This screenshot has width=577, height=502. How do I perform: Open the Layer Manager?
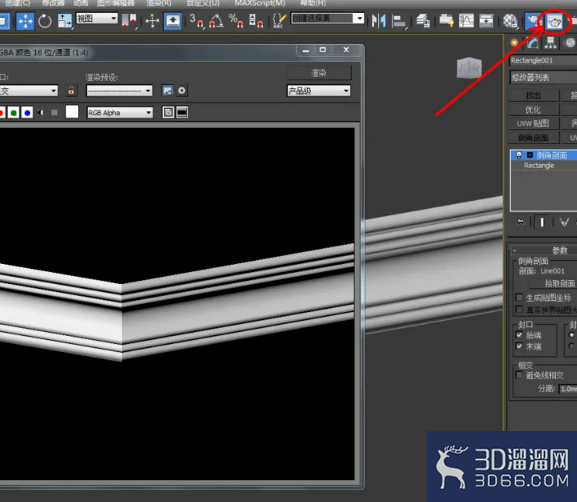pos(422,21)
